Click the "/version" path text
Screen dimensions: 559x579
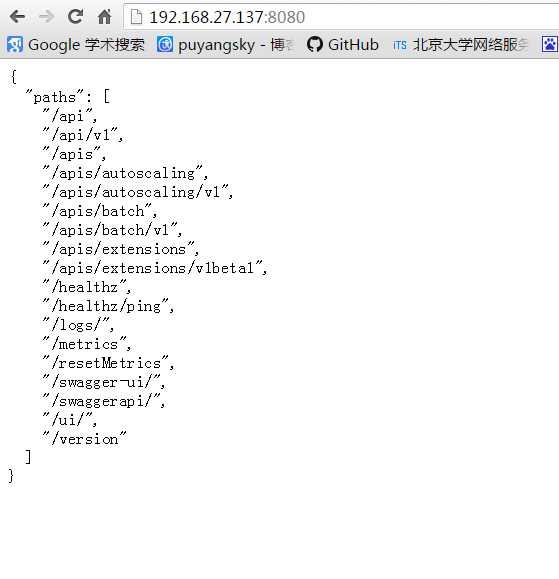[x=84, y=439]
